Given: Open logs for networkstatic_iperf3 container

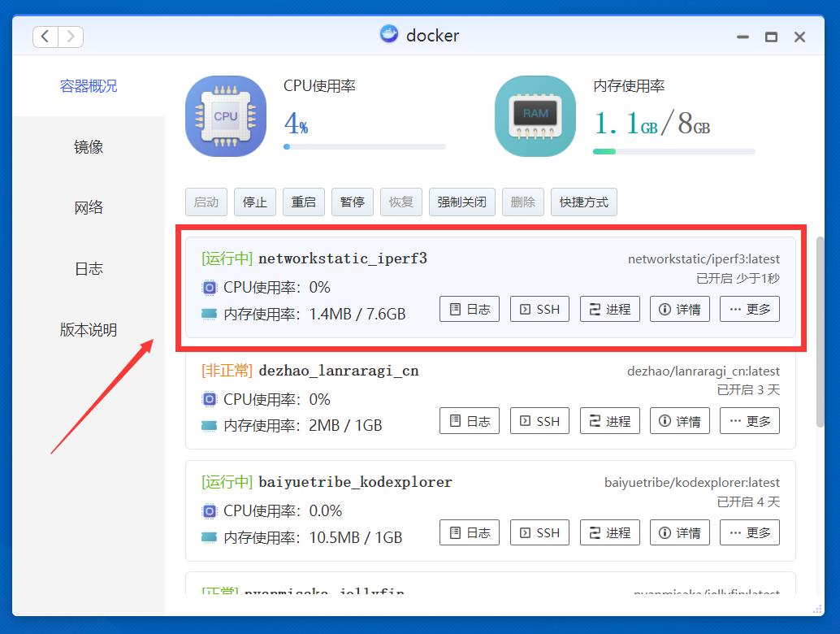Looking at the screenshot, I should coord(469,308).
